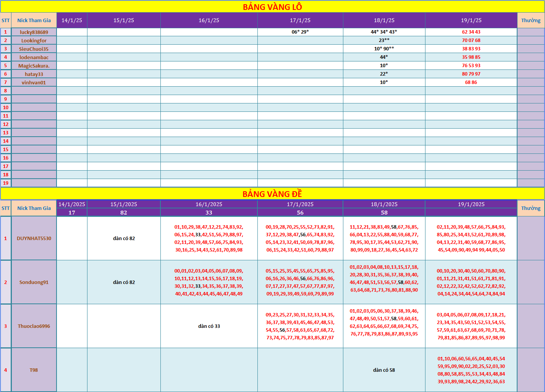Click Nick Tham Gia header in Lô table

[34, 20]
